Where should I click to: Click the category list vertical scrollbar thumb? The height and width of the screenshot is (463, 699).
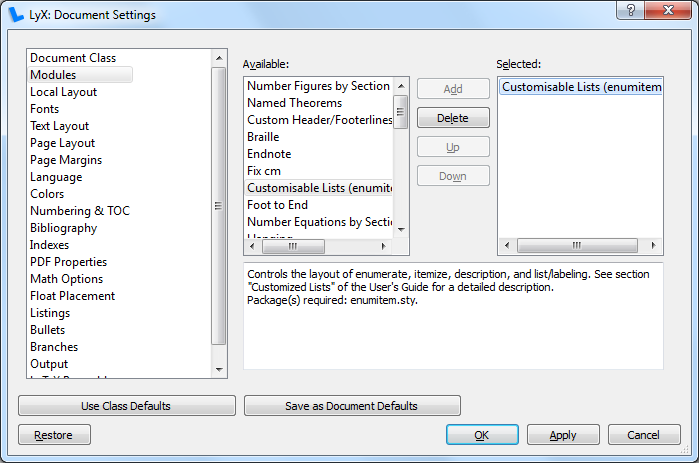218,206
